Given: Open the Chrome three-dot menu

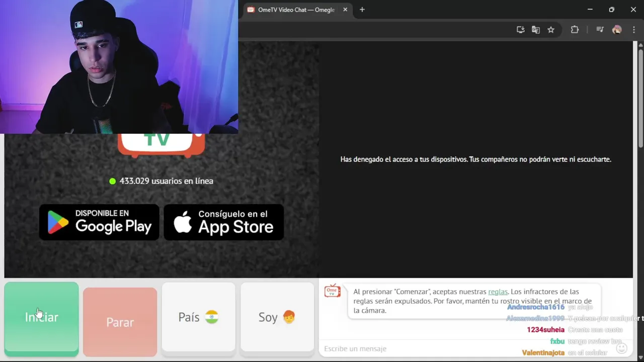Looking at the screenshot, I should [x=633, y=30].
